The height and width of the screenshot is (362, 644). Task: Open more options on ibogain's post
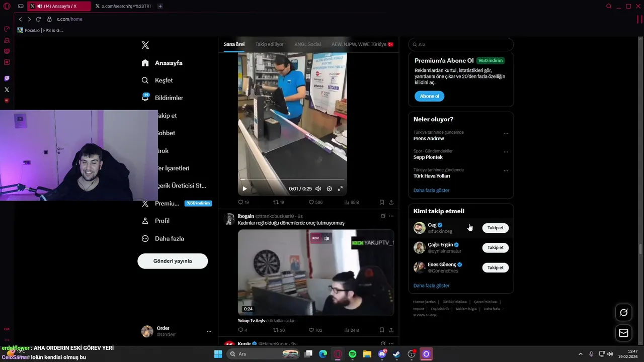(x=391, y=216)
